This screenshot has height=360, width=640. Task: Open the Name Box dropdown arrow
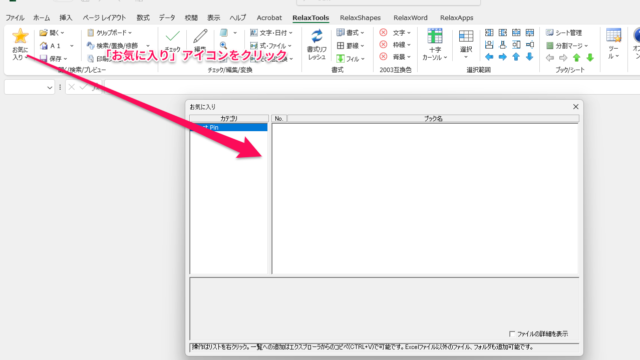click(x=49, y=87)
